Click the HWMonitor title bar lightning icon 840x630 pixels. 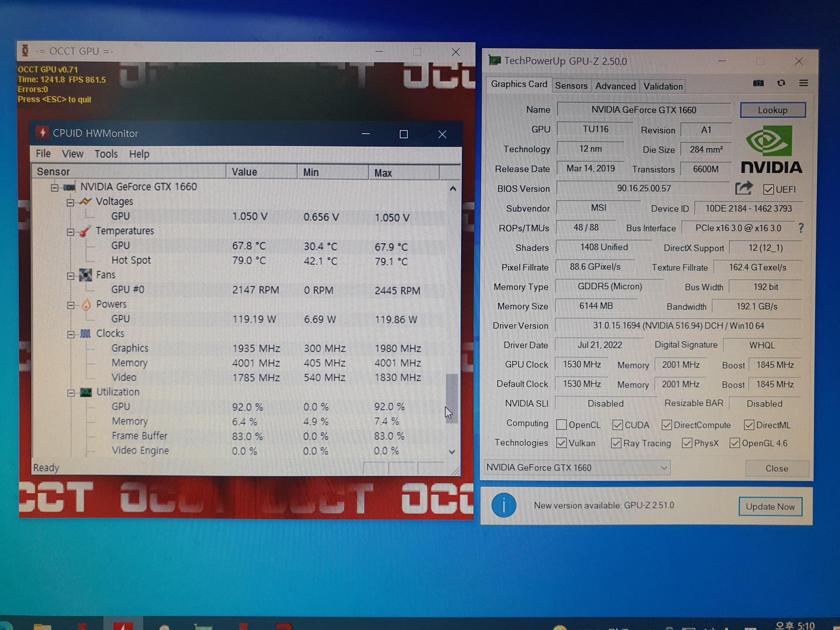pyautogui.click(x=42, y=133)
